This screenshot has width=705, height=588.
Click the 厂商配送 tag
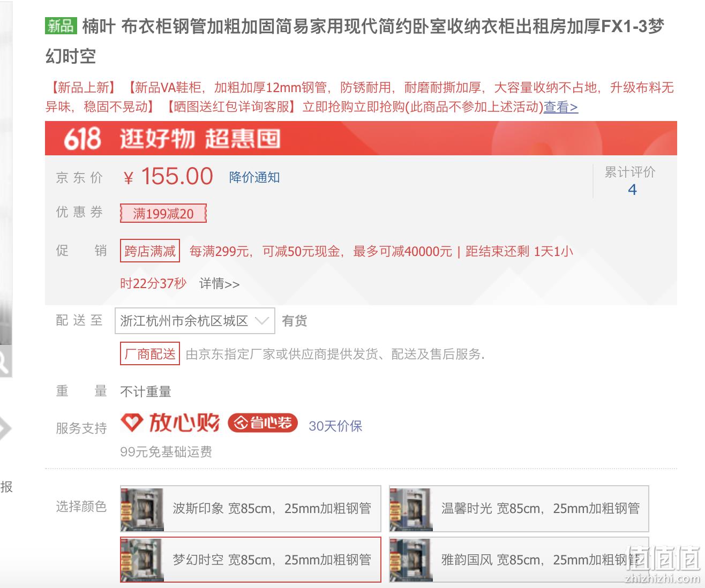150,354
